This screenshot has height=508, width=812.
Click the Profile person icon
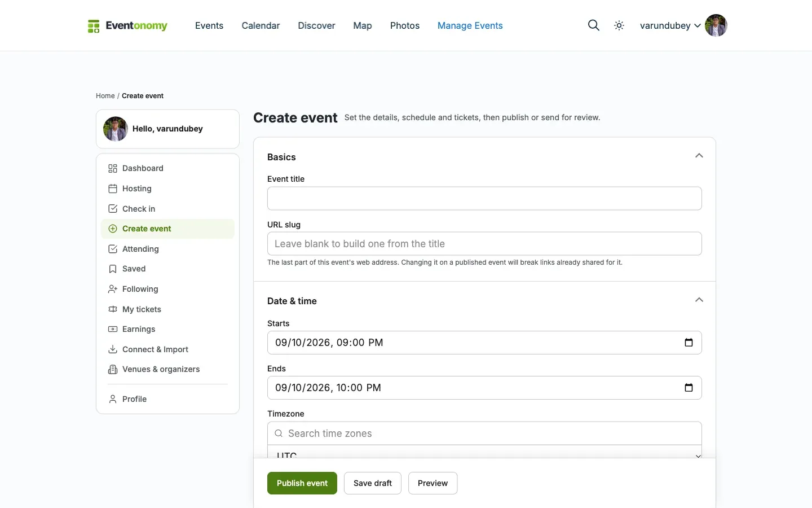[x=113, y=399]
